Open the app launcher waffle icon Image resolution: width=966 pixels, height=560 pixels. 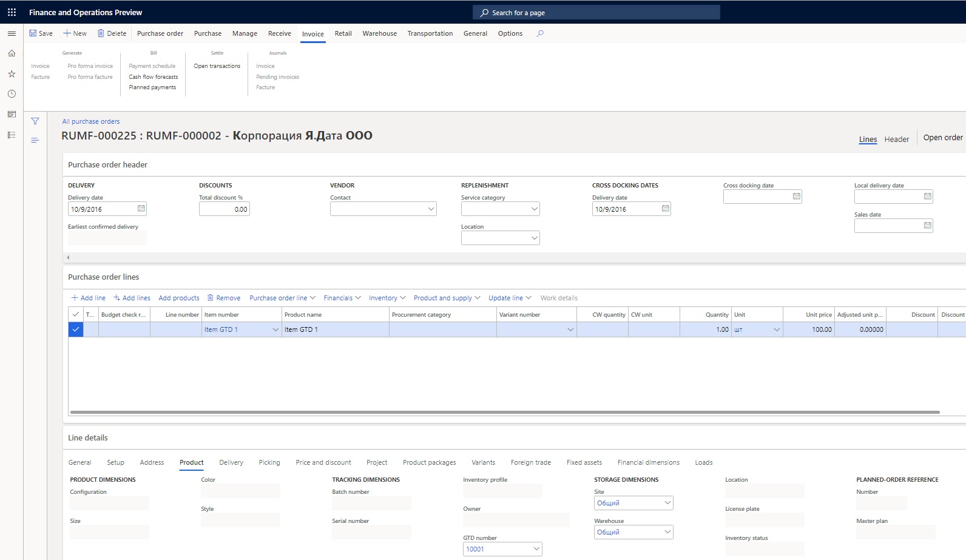tap(12, 12)
